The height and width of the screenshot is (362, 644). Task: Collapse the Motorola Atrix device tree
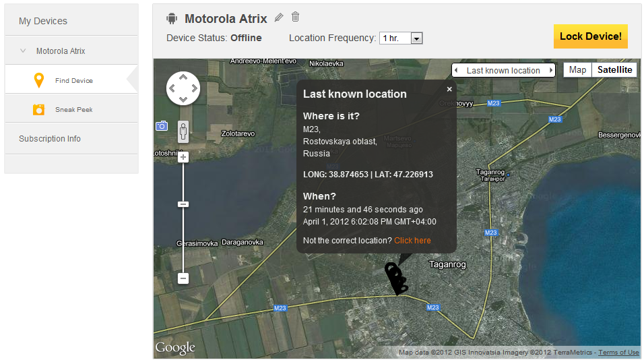click(23, 51)
